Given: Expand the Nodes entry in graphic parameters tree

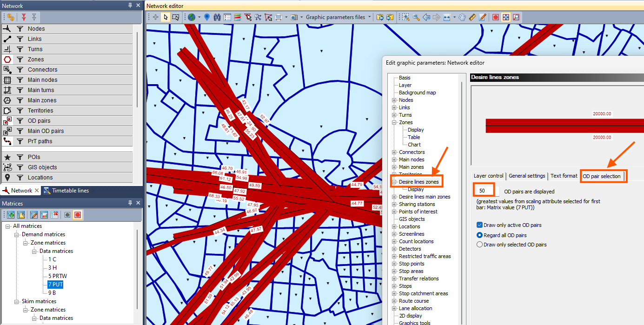Looking at the screenshot, I should click(394, 100).
